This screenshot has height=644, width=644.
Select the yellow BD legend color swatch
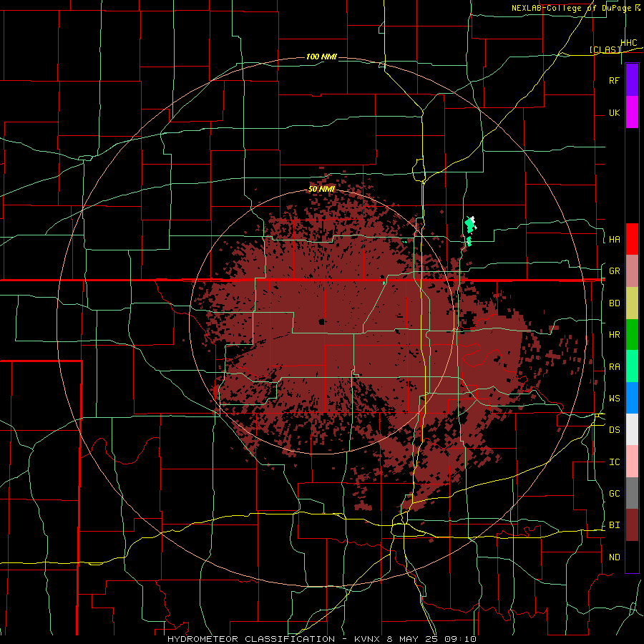point(632,303)
